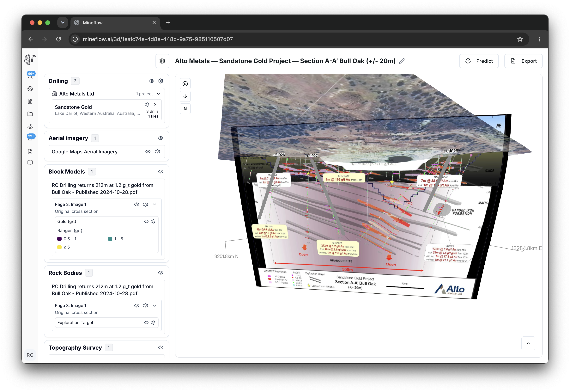Open Block Models Page 3 Image 1 settings
The height and width of the screenshot is (392, 570).
click(146, 204)
